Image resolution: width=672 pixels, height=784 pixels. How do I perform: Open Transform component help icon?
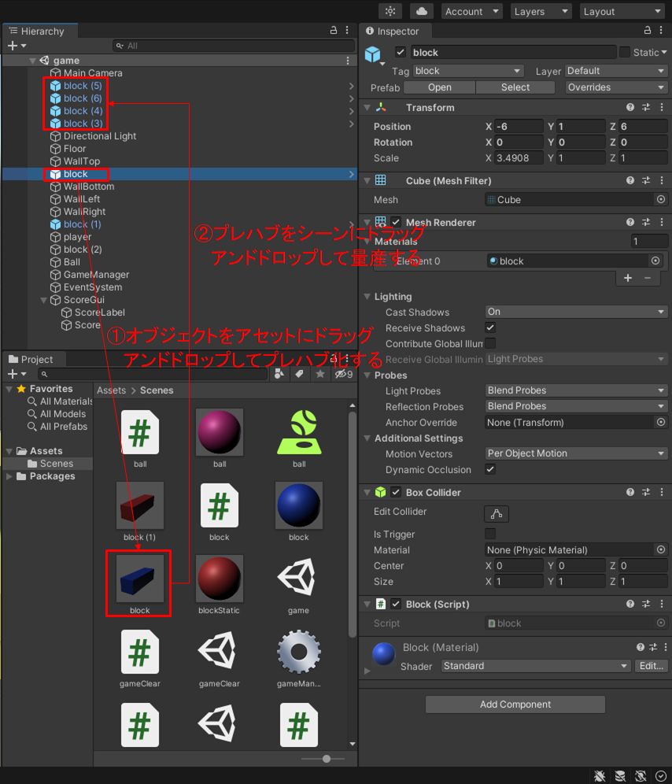tap(630, 108)
